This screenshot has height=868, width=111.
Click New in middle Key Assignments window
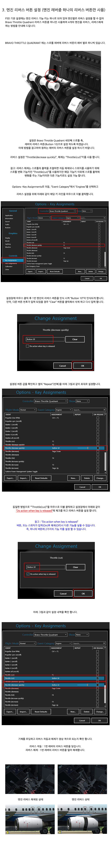pos(74,478)
